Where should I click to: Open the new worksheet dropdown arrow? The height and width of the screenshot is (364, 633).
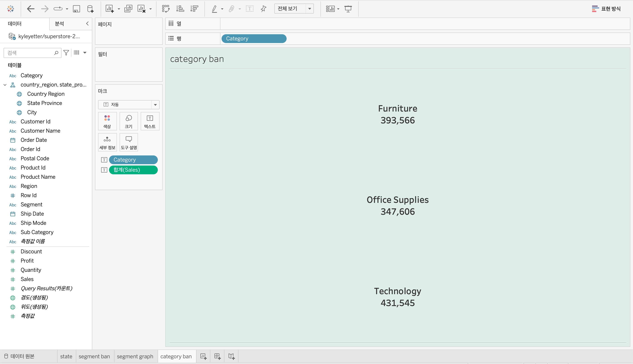pyautogui.click(x=119, y=9)
